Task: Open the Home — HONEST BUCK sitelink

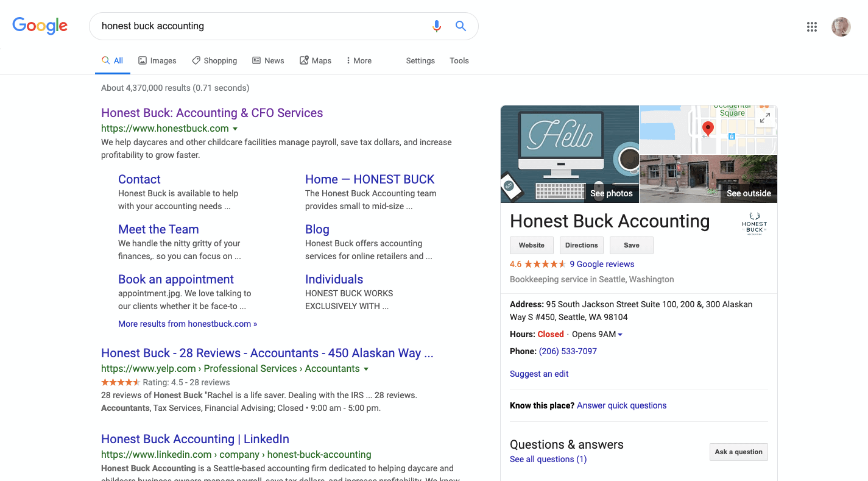Action: (x=370, y=179)
